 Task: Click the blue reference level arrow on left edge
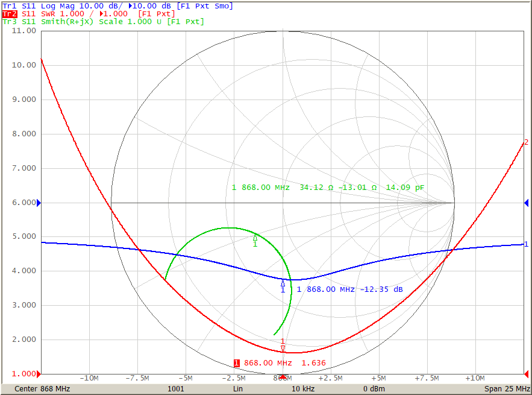pyautogui.click(x=39, y=203)
